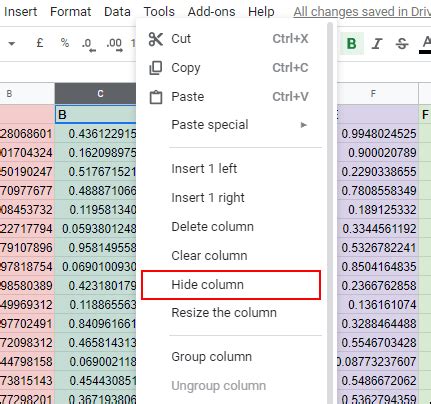Click the Cut scissors icon

coord(156,39)
